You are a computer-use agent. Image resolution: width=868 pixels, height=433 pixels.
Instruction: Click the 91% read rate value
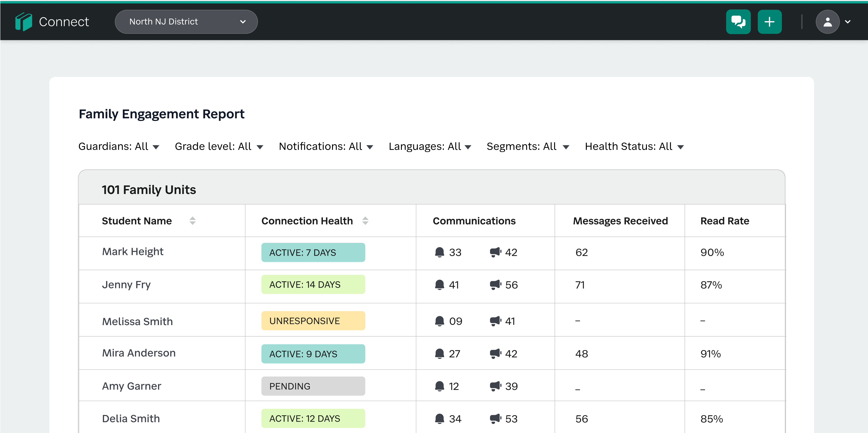(x=711, y=354)
